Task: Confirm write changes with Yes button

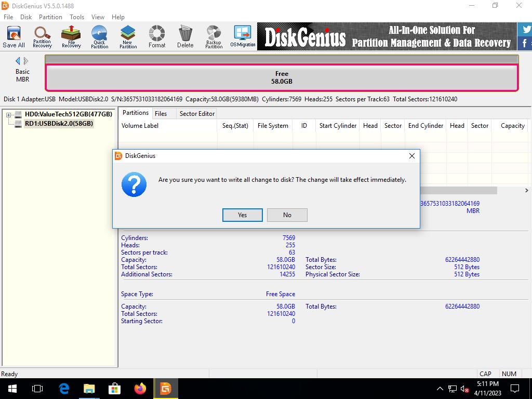Action: point(242,215)
